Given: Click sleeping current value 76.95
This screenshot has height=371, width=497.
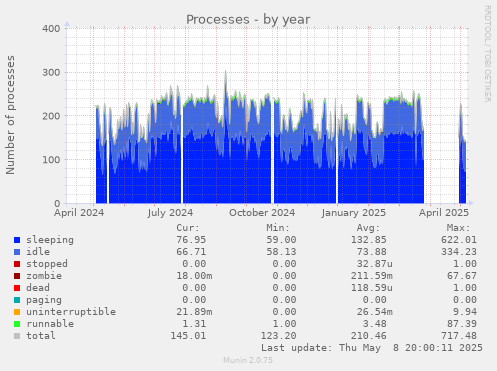Looking at the screenshot, I should (x=191, y=240).
